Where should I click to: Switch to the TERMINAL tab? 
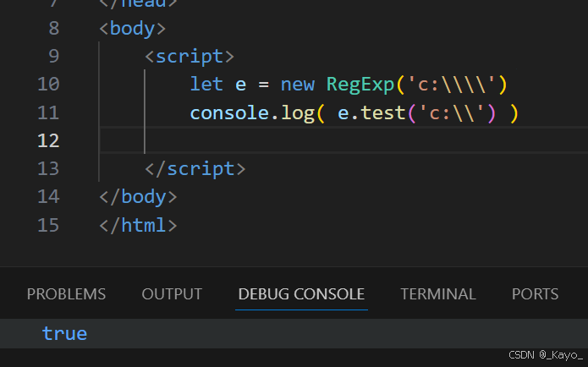click(x=438, y=294)
